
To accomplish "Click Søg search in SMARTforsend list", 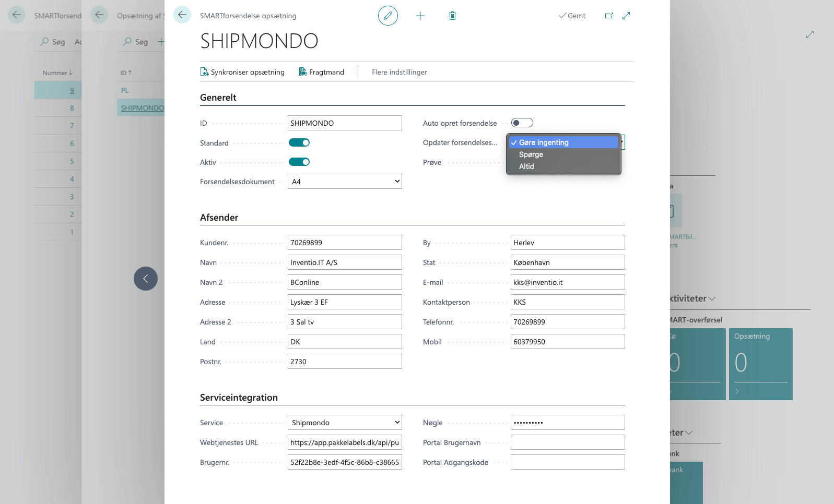I will click(53, 42).
